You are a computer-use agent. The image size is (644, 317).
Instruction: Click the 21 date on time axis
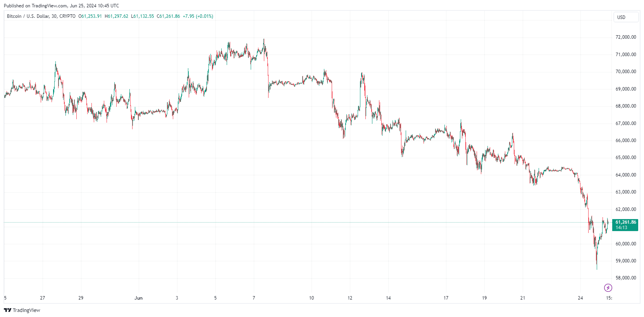pyautogui.click(x=523, y=298)
